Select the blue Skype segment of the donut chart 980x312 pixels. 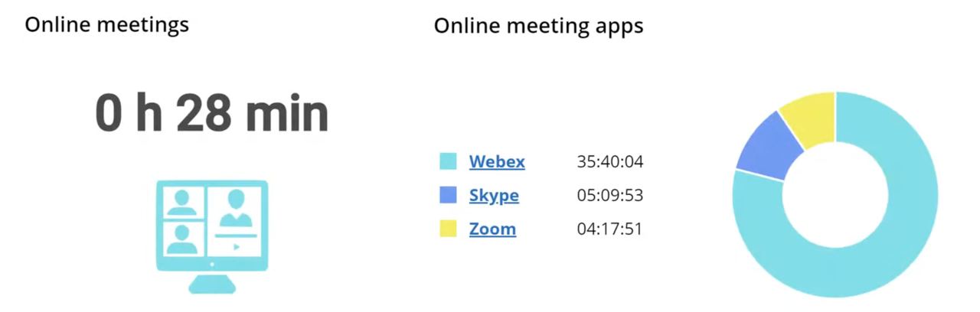[x=767, y=145]
